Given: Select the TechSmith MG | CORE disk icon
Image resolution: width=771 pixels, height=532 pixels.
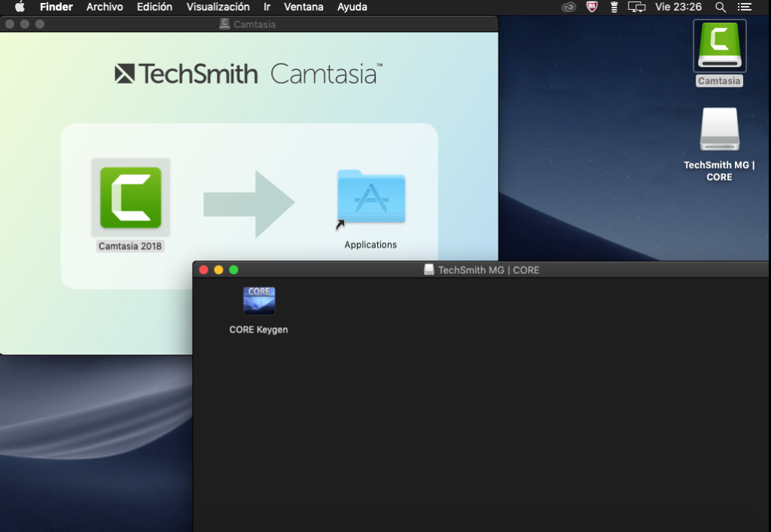Looking at the screenshot, I should [719, 129].
